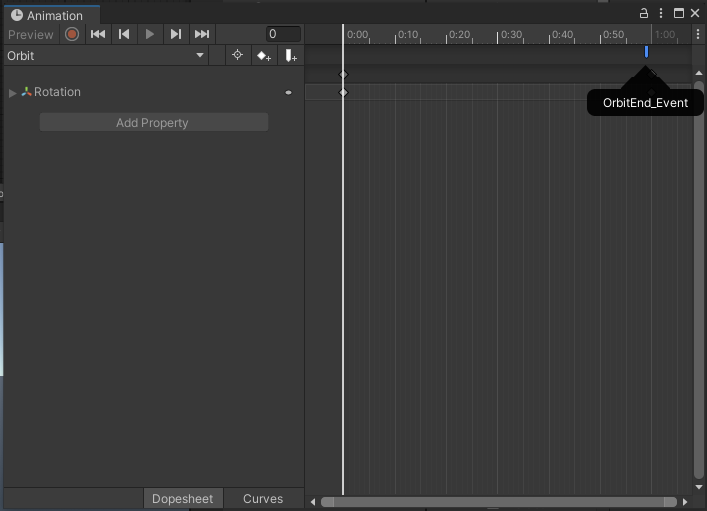
Task: Switch to Dopesheet view
Action: pos(182,498)
